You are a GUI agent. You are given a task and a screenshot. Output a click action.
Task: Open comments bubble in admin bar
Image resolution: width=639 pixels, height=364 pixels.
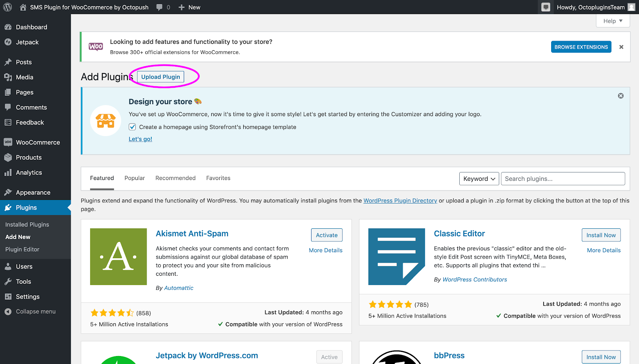click(160, 7)
